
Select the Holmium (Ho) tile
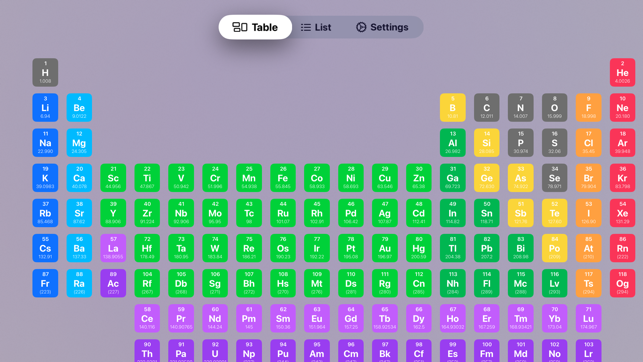(x=452, y=319)
